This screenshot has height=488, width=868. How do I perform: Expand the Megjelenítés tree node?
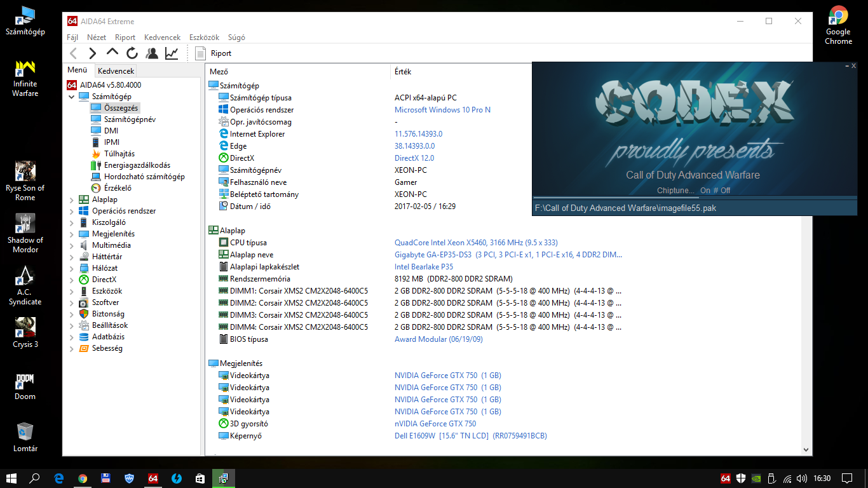coord(71,234)
